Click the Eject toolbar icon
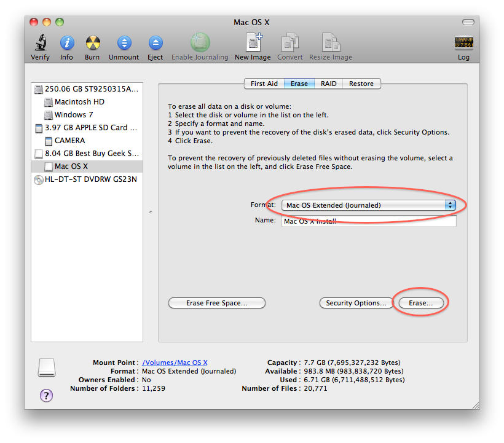504x443 pixels. (x=156, y=43)
